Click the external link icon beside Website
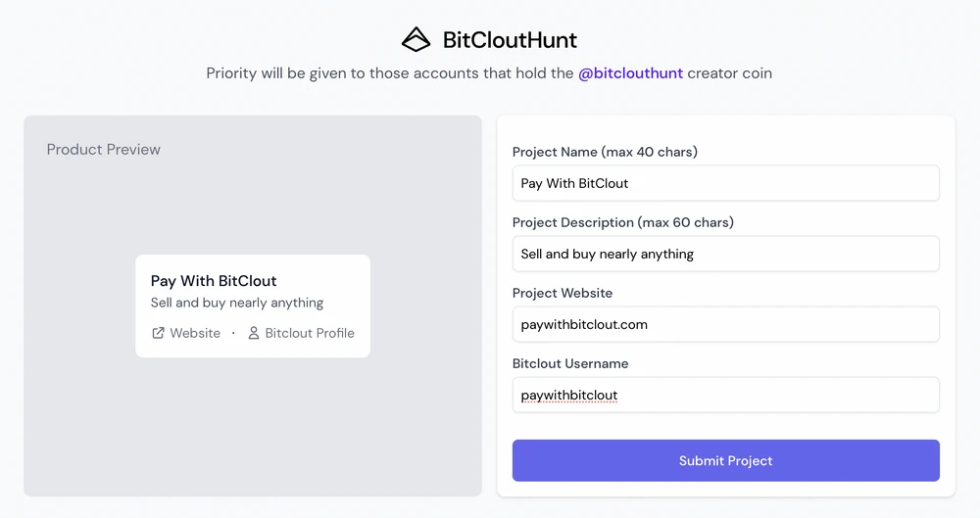Image resolution: width=980 pixels, height=518 pixels. 158,333
